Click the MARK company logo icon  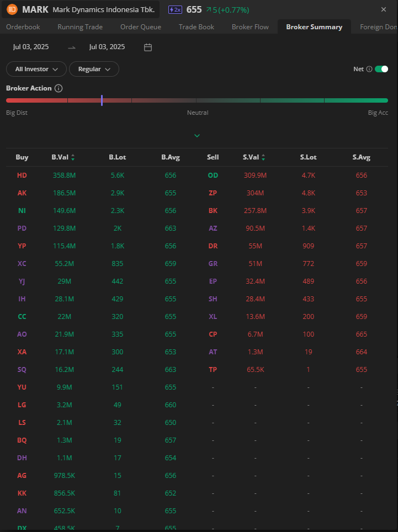(x=12, y=9)
